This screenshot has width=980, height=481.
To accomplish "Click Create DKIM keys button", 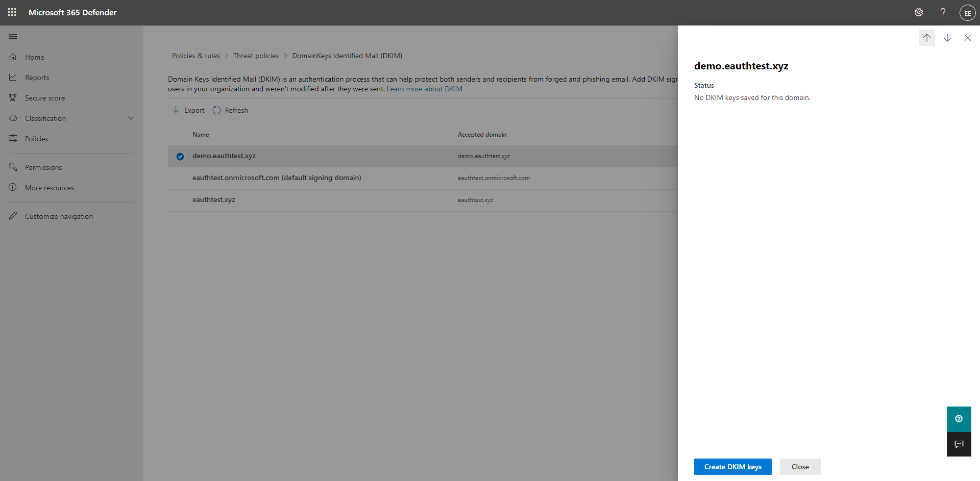I will click(x=733, y=467).
